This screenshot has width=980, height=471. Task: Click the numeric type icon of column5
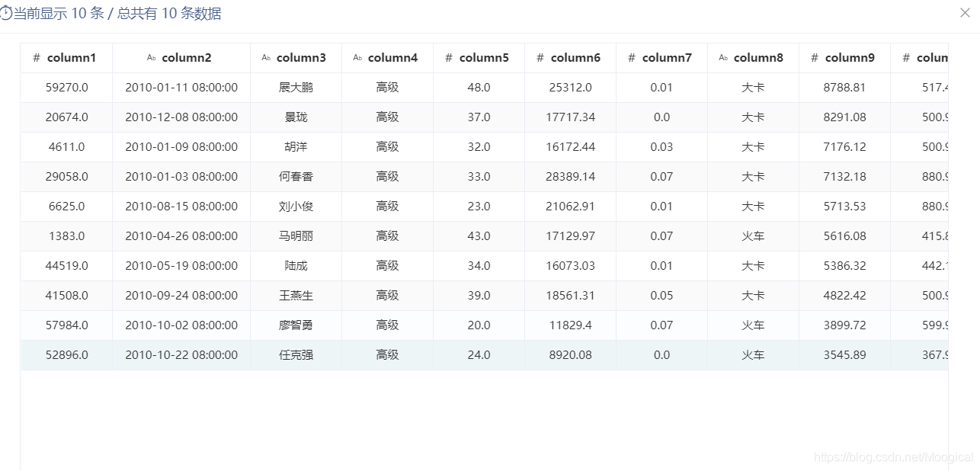tap(449, 58)
